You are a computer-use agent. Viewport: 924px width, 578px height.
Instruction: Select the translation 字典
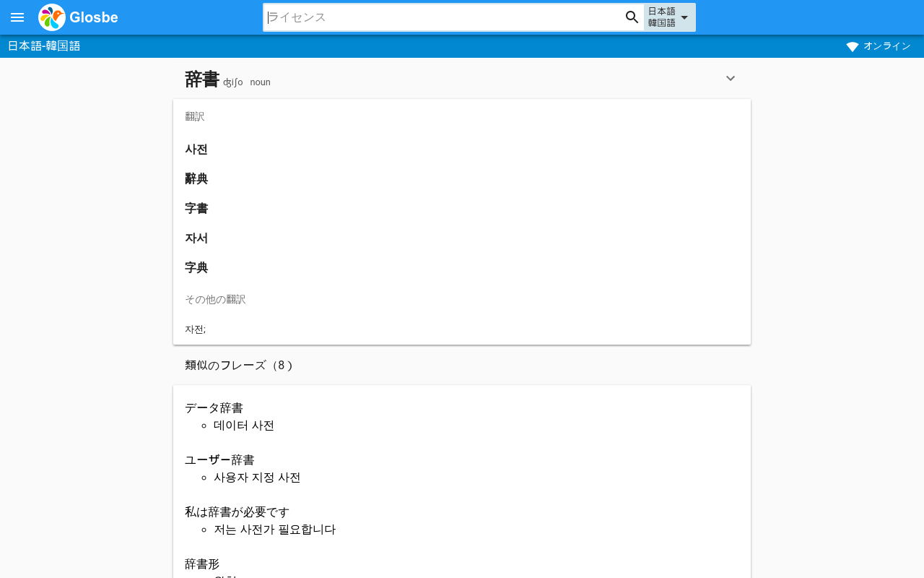pyautogui.click(x=196, y=268)
